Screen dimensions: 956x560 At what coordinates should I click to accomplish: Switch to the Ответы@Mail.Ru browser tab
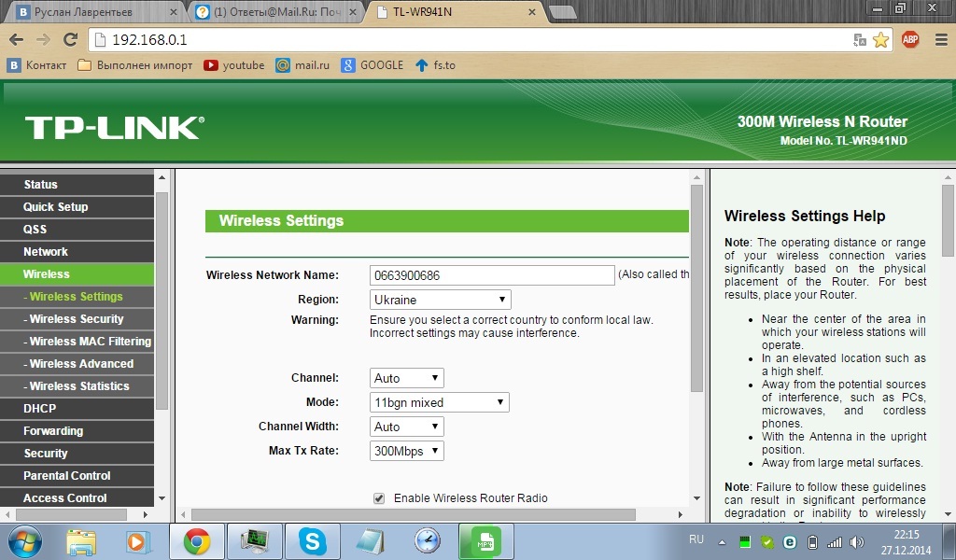[x=275, y=12]
